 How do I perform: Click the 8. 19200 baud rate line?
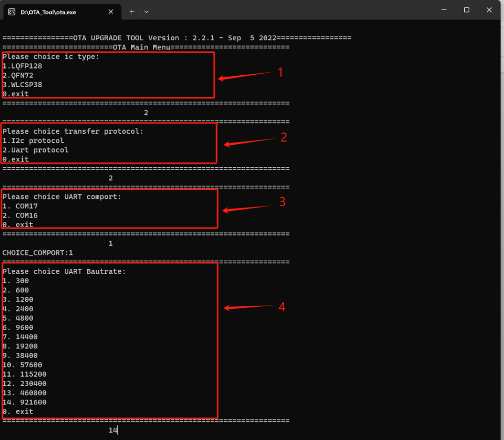coord(20,346)
